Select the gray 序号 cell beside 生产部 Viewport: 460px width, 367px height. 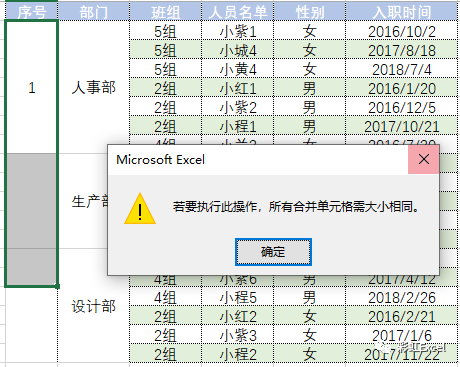[x=32, y=201]
